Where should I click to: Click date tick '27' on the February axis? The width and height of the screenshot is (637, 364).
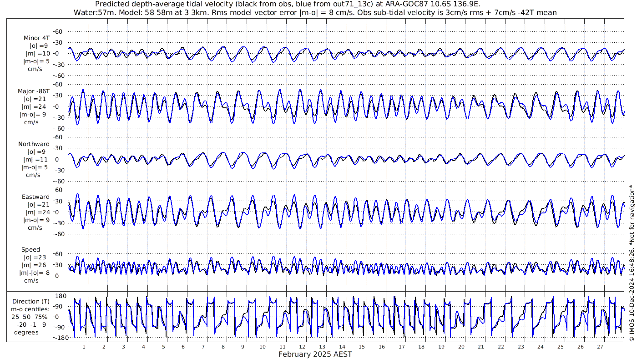600,346
